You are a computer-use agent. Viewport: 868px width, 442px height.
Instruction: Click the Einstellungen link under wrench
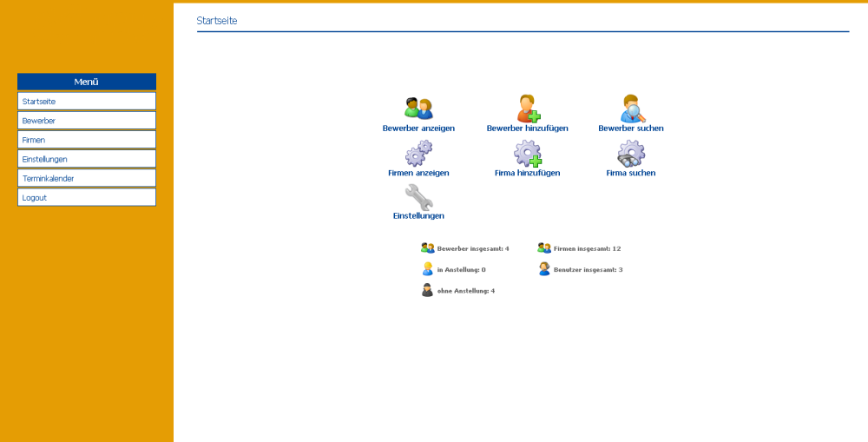[x=418, y=216]
